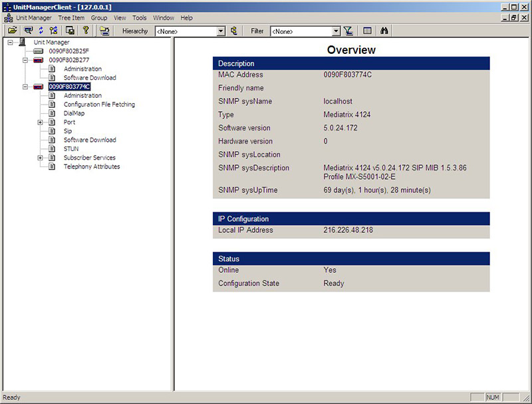Screen dimensions: 532x404
Task: Open Configuration File Fetching item
Action: tap(99, 104)
